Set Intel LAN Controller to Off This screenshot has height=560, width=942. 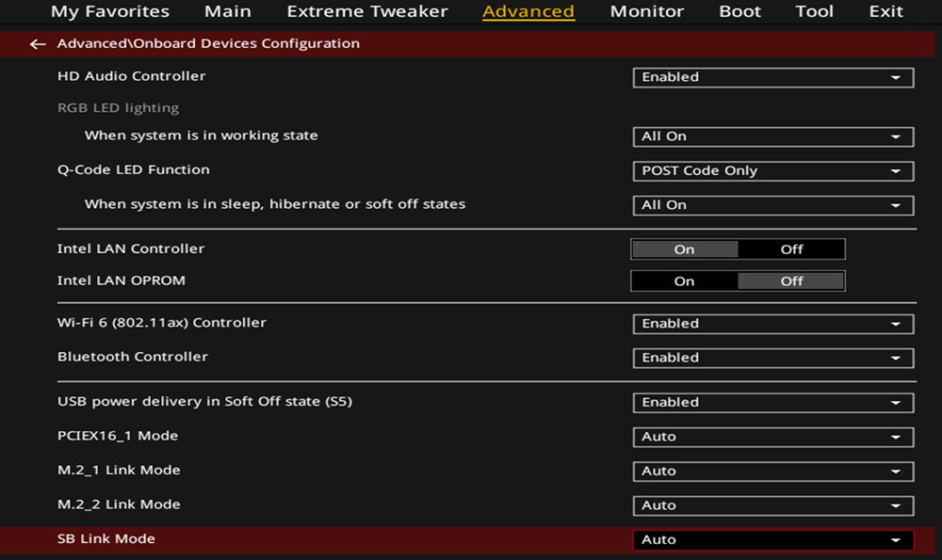pos(792,249)
